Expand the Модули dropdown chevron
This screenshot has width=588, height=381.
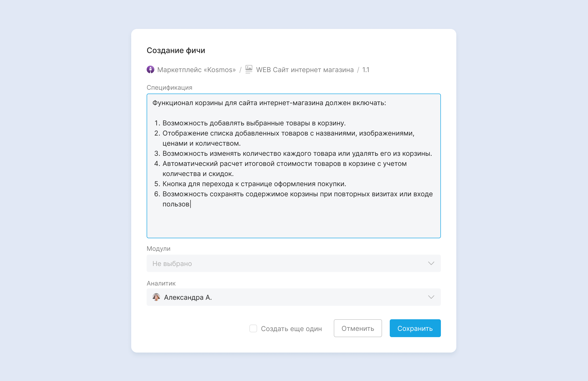(431, 263)
